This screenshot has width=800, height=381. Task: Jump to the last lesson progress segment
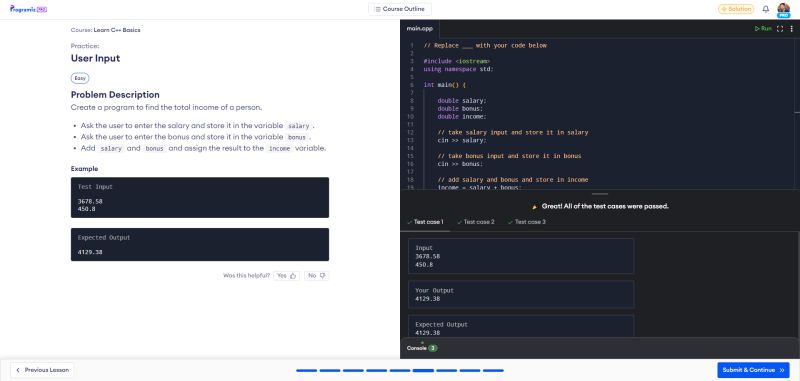(493, 370)
